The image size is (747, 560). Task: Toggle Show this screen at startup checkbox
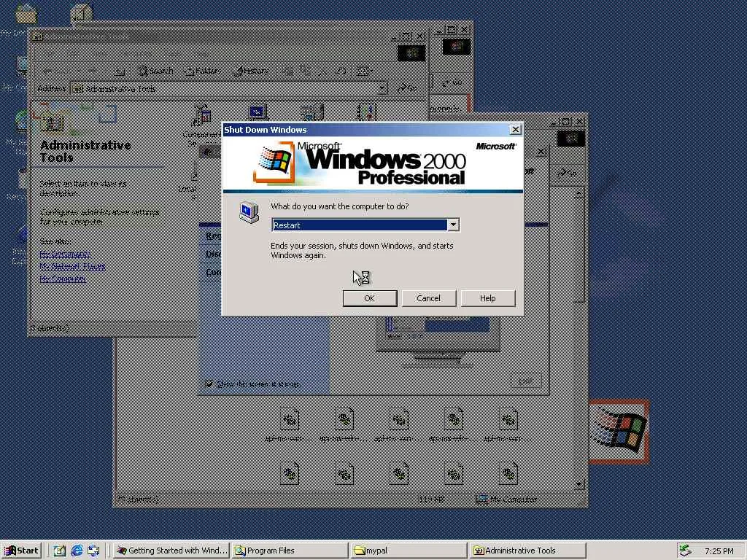pos(209,384)
